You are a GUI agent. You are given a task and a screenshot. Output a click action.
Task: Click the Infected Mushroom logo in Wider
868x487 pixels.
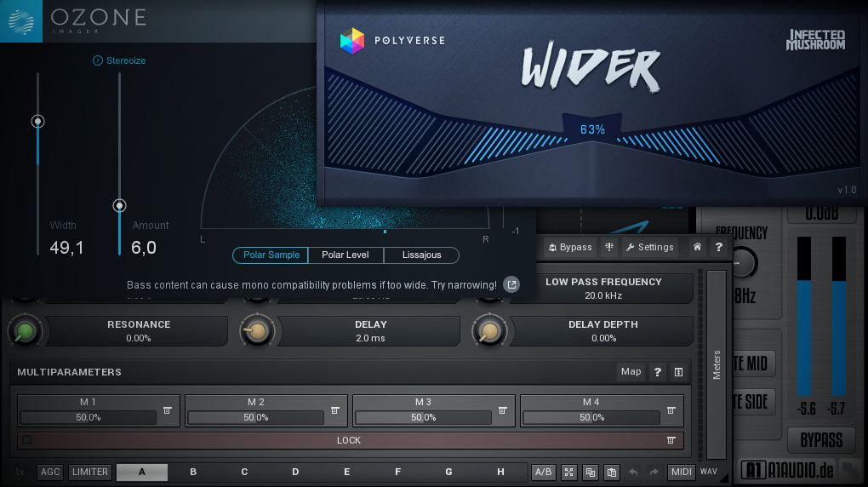(815, 40)
